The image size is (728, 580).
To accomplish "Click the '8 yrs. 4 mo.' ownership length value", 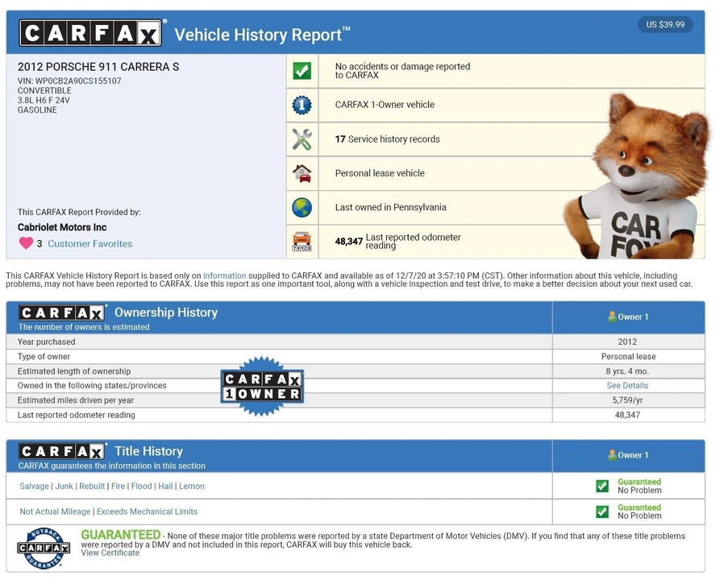I will pyautogui.click(x=627, y=371).
